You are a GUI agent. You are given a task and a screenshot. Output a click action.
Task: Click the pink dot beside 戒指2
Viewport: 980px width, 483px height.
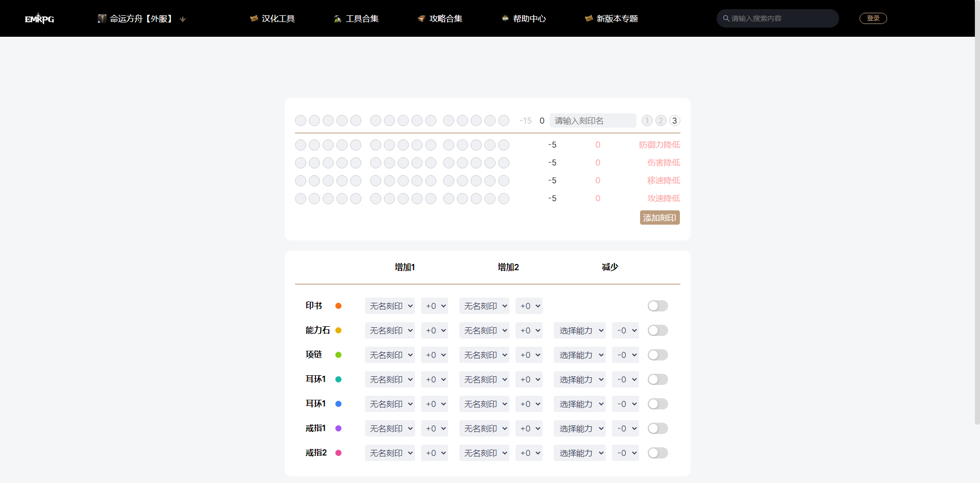coord(338,453)
